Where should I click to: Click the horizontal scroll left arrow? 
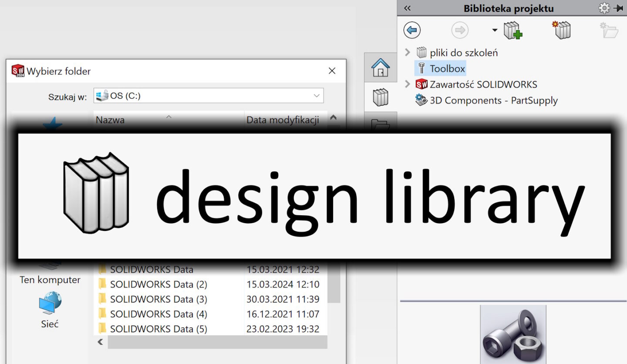tap(101, 342)
